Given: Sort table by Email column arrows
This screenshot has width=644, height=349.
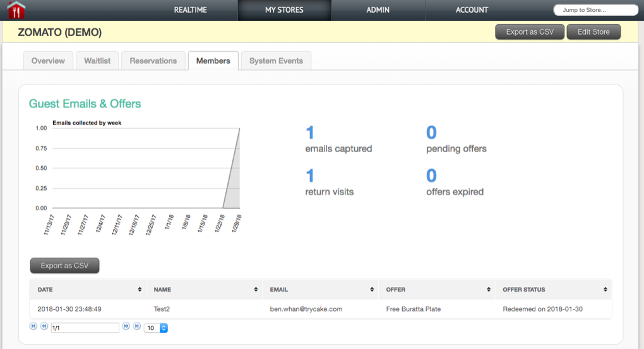Looking at the screenshot, I should pos(372,290).
